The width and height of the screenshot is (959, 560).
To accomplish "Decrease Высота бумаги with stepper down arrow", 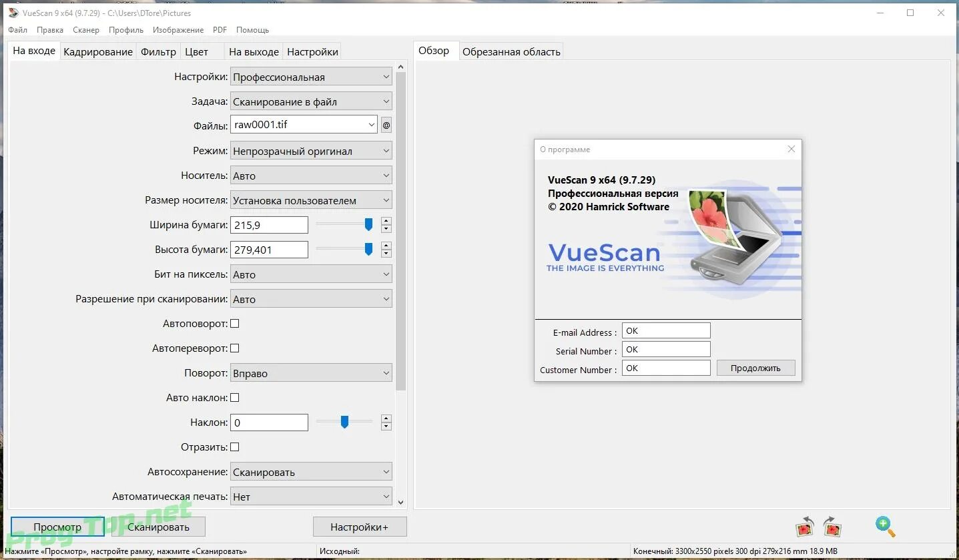I will pos(386,254).
